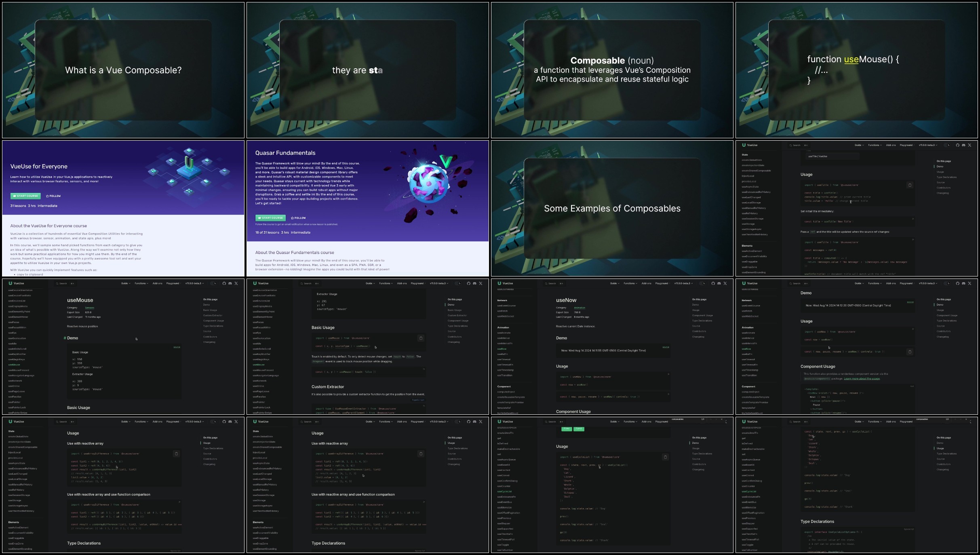Expand Guide dropdown in frame titled useNow
The image size is (980, 555).
[615, 283]
